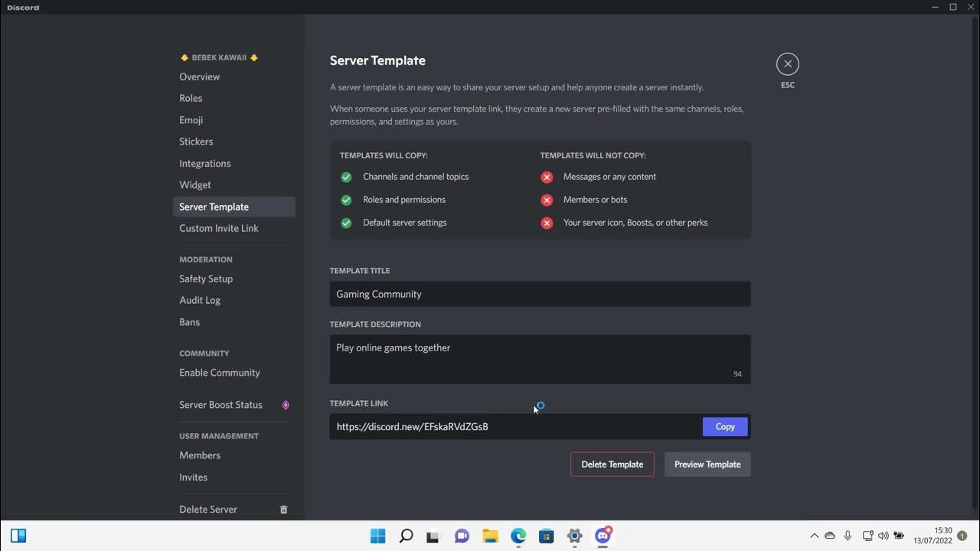Click the BEBEK KAWAII server name header
Viewport: 980px width, 551px height.
pos(219,57)
